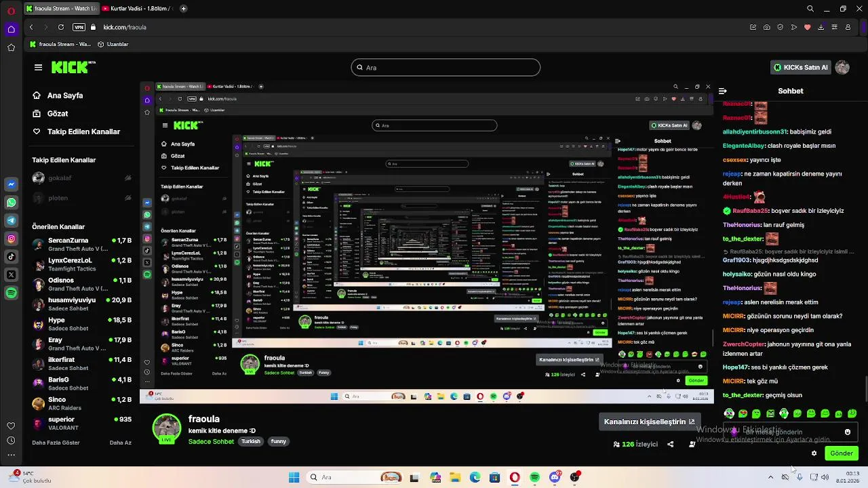This screenshot has width=868, height=488.
Task: Collapse list with Daha Az
Action: click(x=120, y=443)
